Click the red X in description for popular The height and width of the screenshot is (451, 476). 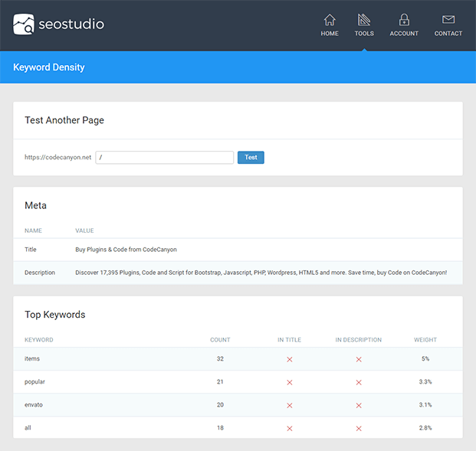[x=359, y=382]
